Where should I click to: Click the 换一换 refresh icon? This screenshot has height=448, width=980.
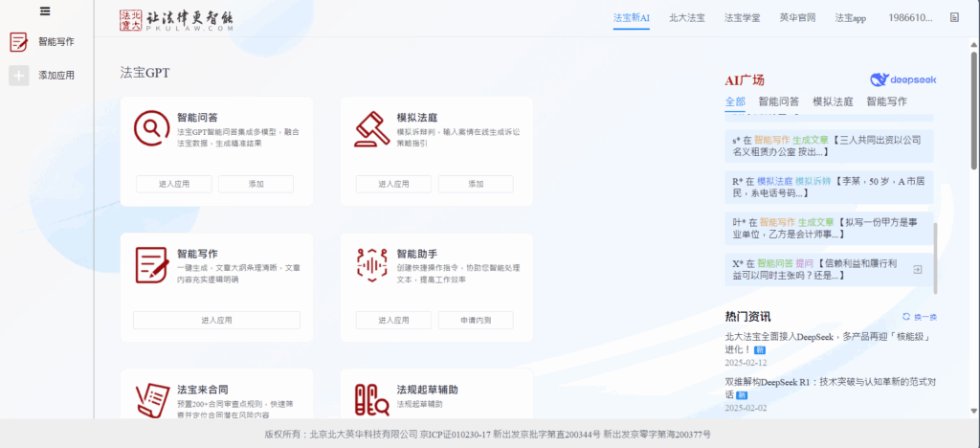pos(906,317)
